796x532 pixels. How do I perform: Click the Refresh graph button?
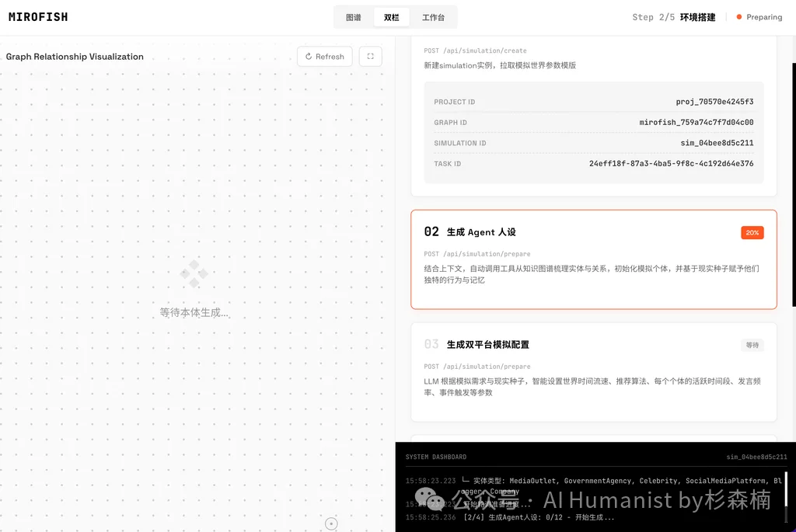(x=324, y=57)
